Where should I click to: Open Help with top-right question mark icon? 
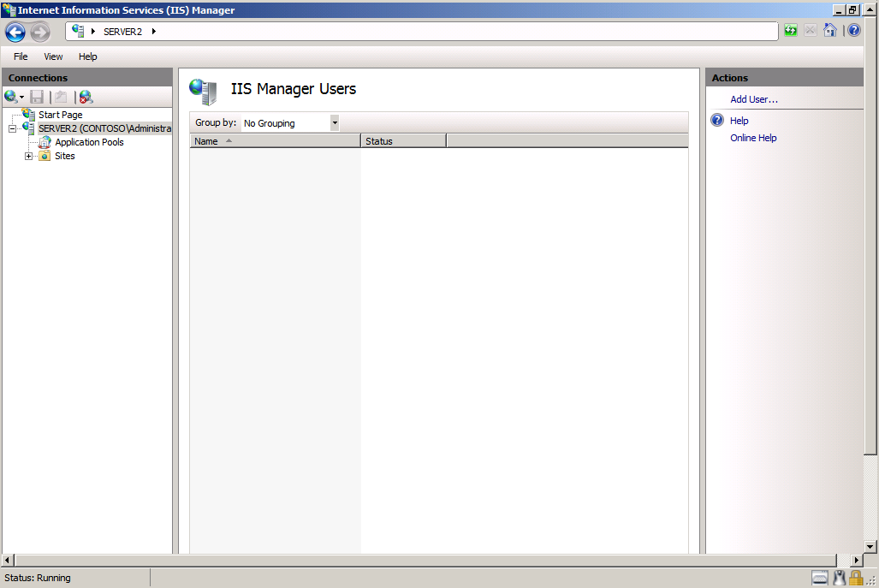pos(854,30)
